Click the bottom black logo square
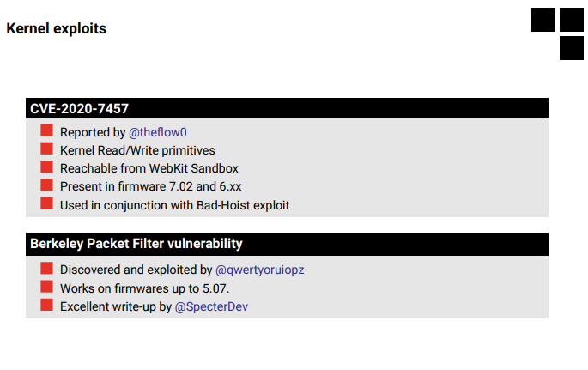Screen dimensions: 588x370 [x=572, y=48]
